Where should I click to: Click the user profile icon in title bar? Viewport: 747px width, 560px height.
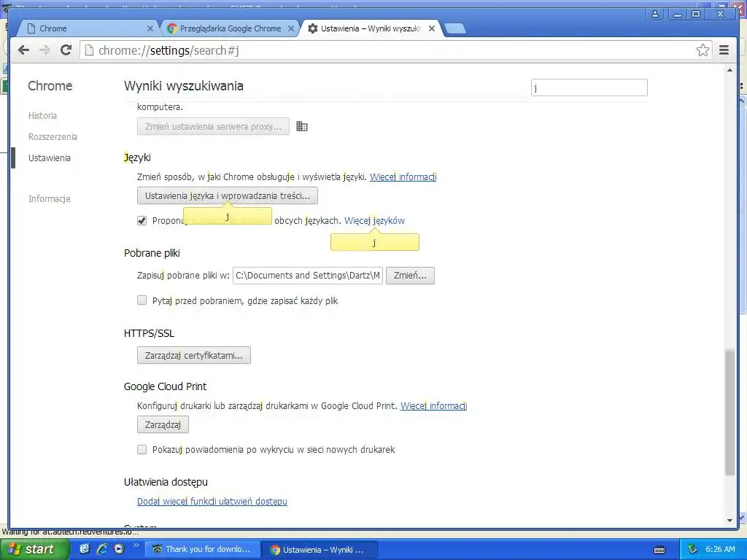click(656, 14)
